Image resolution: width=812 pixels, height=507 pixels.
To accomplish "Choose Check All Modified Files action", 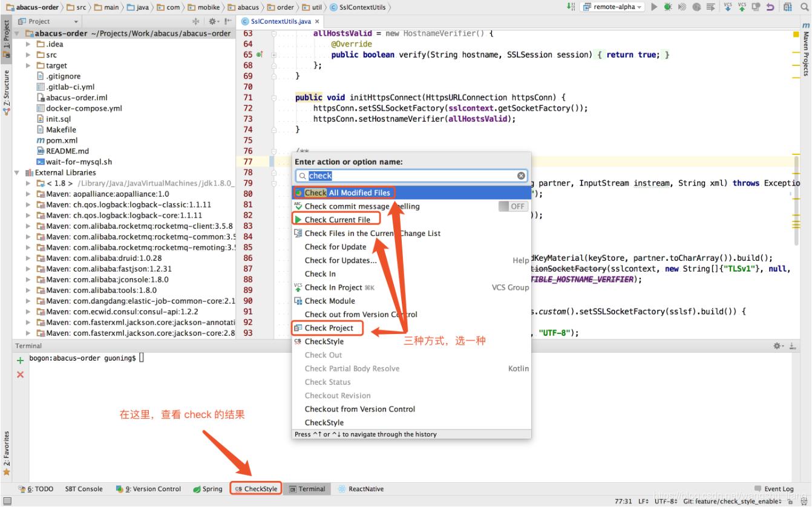I will pyautogui.click(x=411, y=192).
